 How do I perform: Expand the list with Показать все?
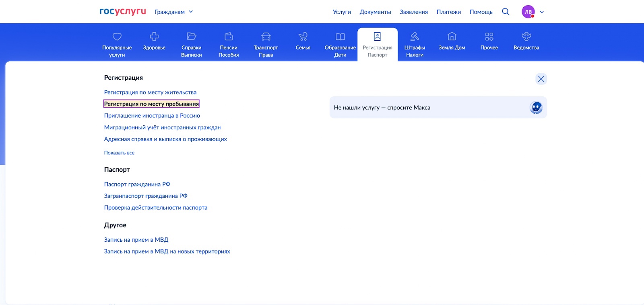(119, 153)
